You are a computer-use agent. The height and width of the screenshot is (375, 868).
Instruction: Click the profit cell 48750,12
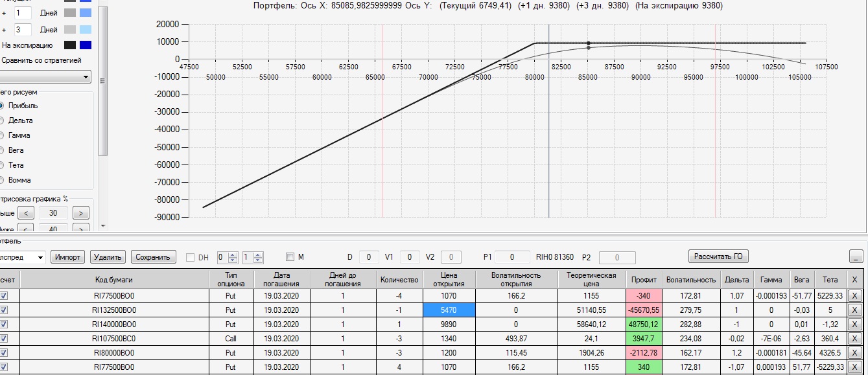pyautogui.click(x=644, y=324)
